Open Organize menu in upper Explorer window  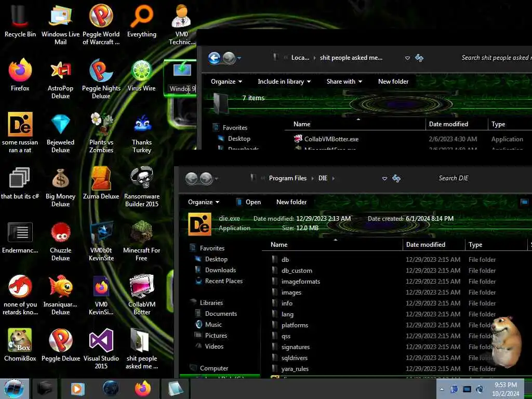227,82
